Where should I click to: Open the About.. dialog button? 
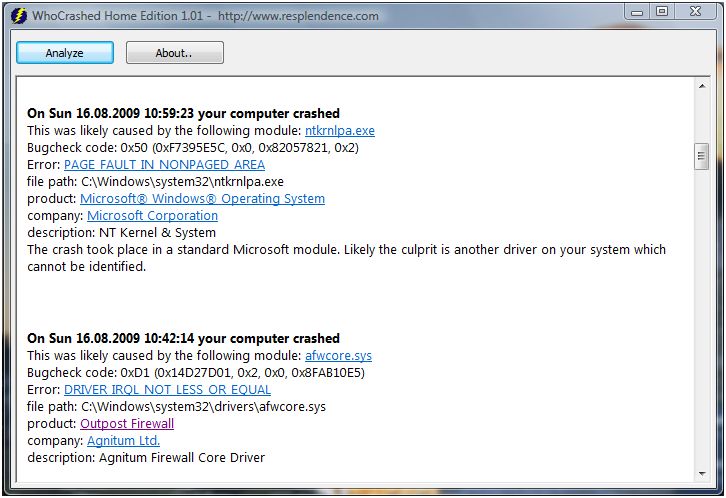tap(175, 53)
